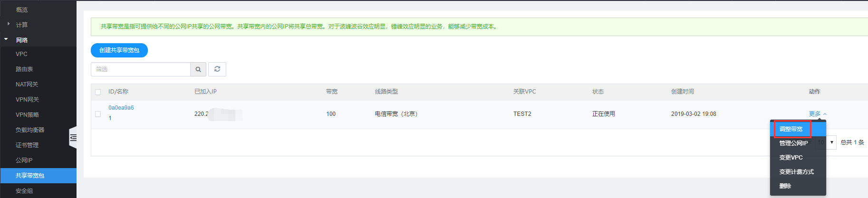Open the 更多 actions dropdown
The image size is (868, 198).
818,114
